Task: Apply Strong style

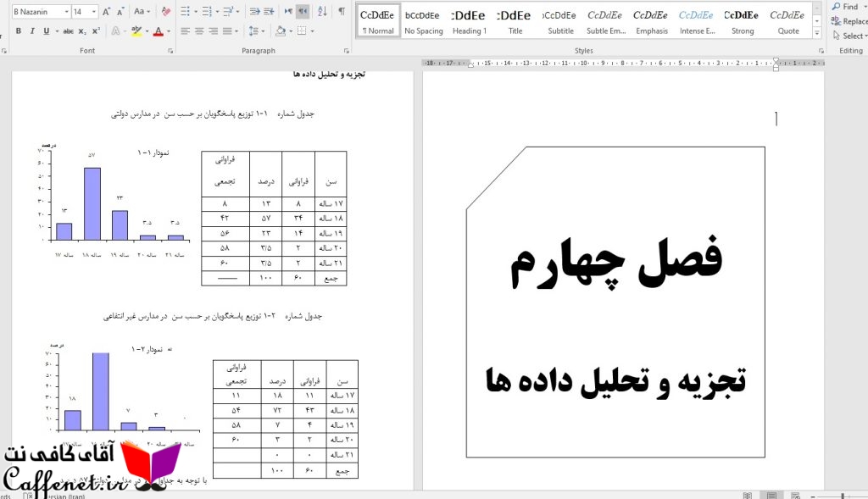Action: (x=743, y=21)
